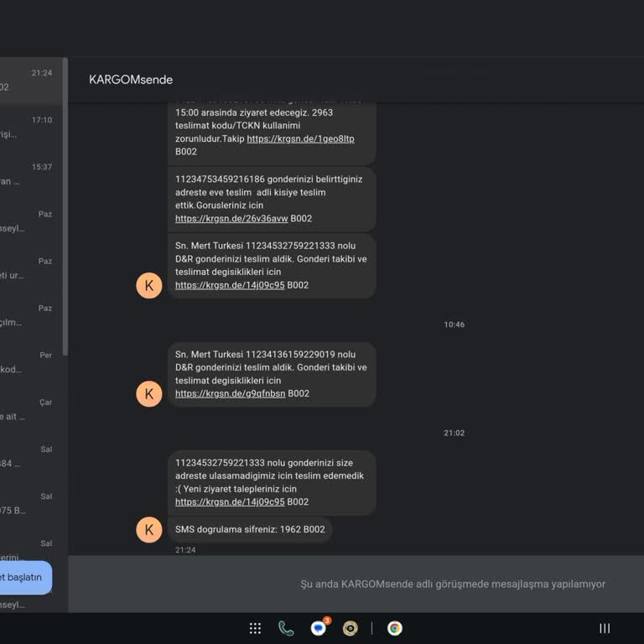The height and width of the screenshot is (644, 644).
Task: Open tracking link krgsn.de/1geo8ltp
Action: coord(301,139)
